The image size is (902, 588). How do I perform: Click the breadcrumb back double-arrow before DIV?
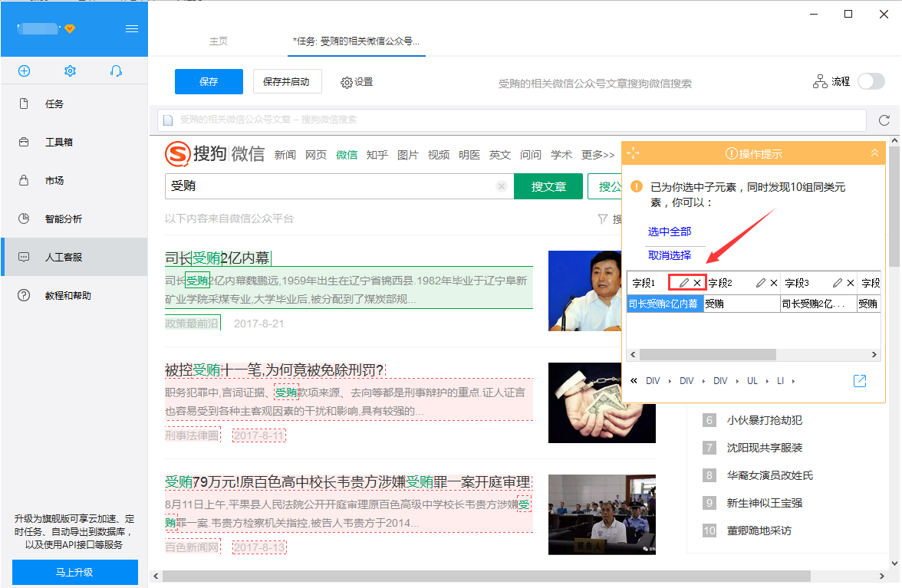click(x=634, y=381)
